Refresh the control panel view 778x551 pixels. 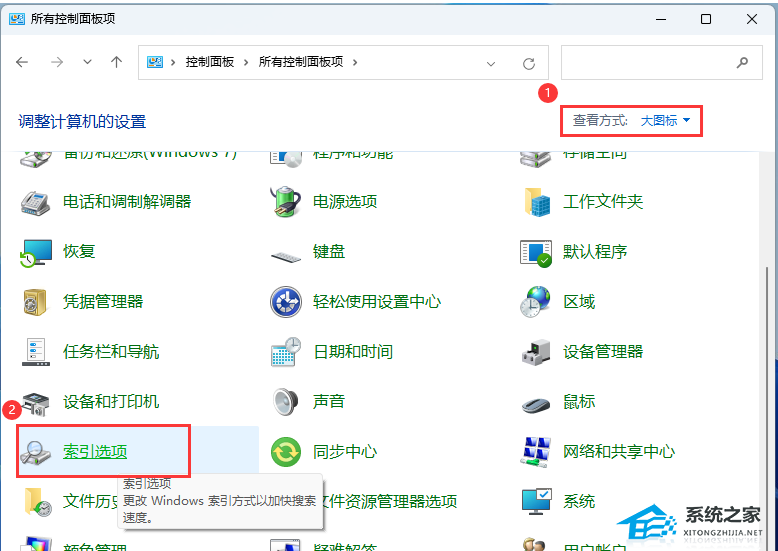click(x=529, y=62)
